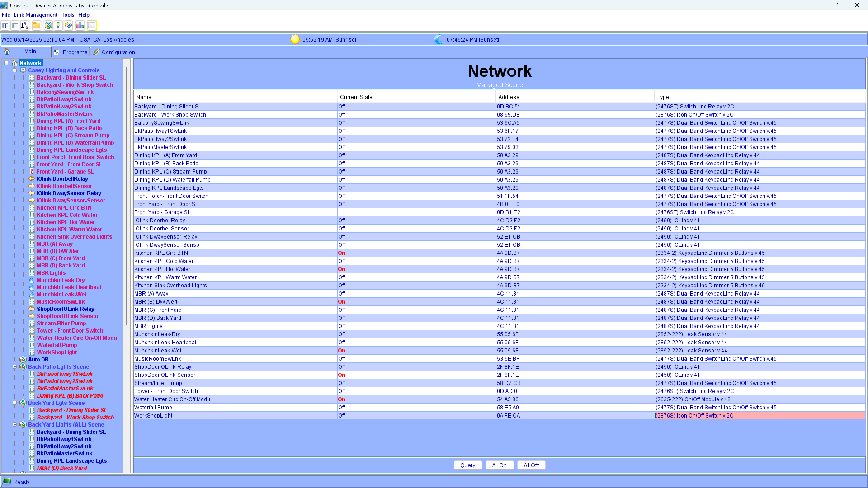Screen dimensions: 868x488
Task: Click the New Folder toolbar icon
Action: click(x=36, y=26)
